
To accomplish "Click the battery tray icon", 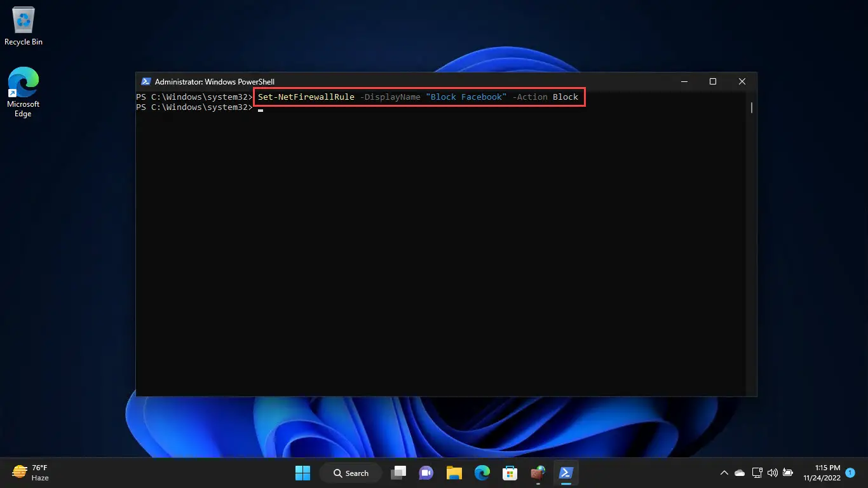I will pyautogui.click(x=788, y=473).
